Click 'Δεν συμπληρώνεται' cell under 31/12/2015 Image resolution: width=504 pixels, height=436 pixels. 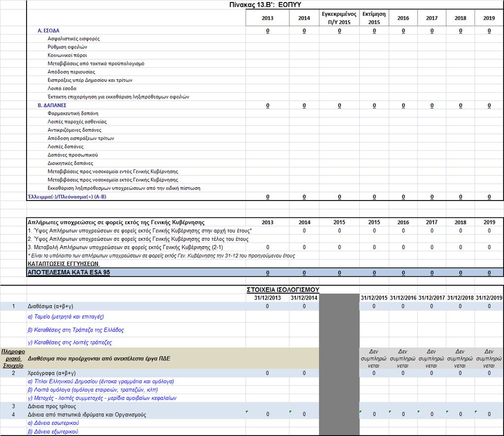point(374,359)
